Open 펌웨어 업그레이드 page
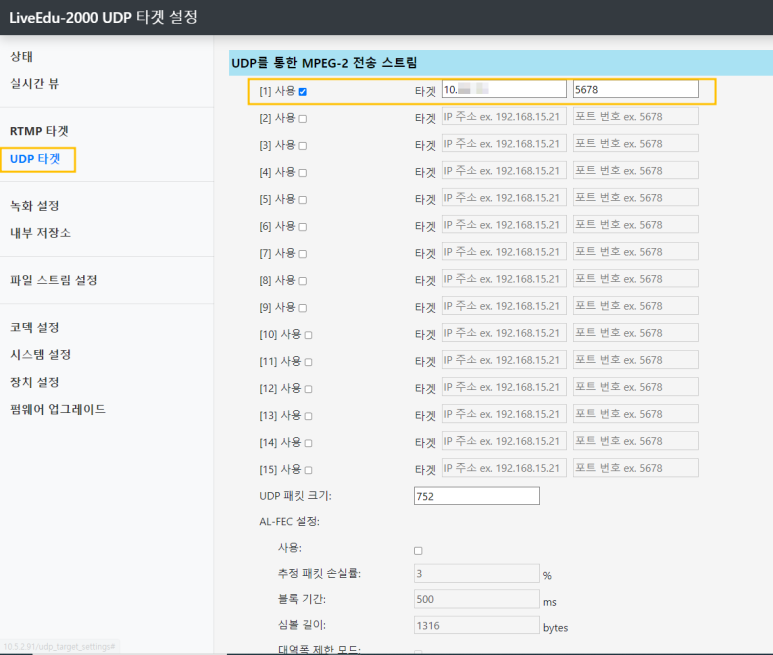This screenshot has width=773, height=655. (x=58, y=409)
